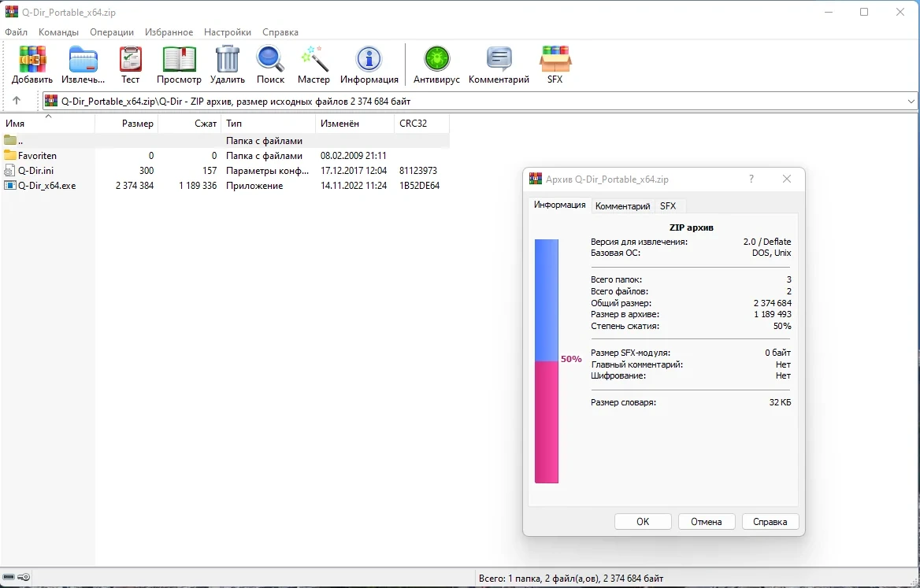Click the disk drive status bar icon
Image resolution: width=920 pixels, height=588 pixels.
click(9, 578)
